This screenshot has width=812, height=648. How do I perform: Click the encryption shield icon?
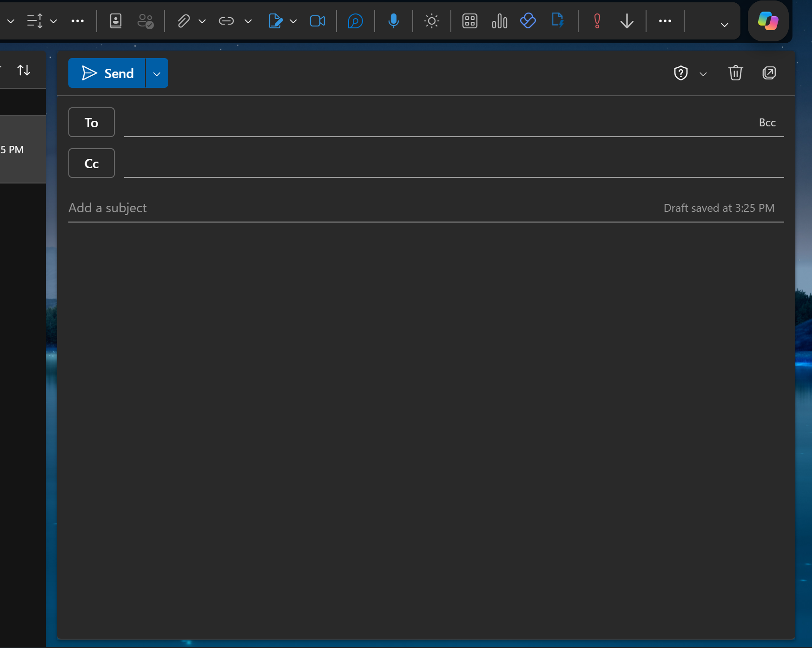pos(681,73)
